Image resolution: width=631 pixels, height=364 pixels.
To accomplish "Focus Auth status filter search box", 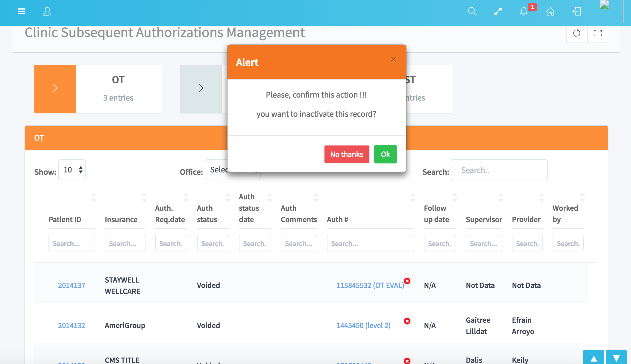I will [x=213, y=243].
